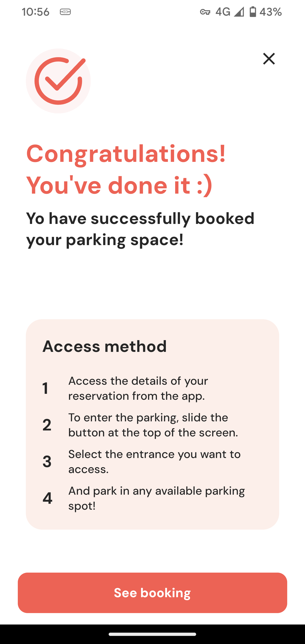Select the "Select the entrance" instruction
Viewport: 305px width, 644px height.
tap(154, 462)
